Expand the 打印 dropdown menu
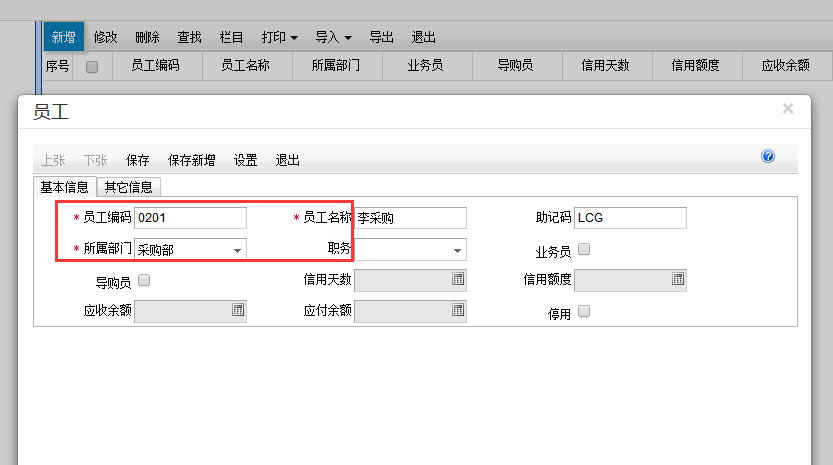The width and height of the screenshot is (833, 465). click(x=280, y=37)
